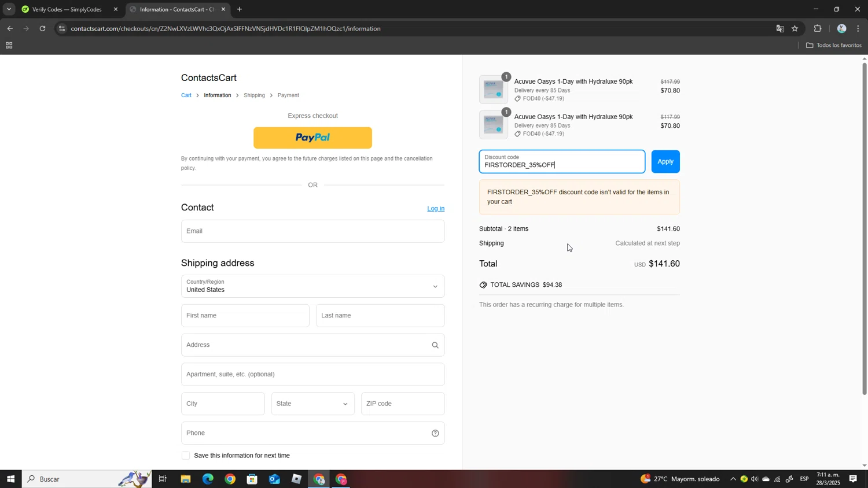The width and height of the screenshot is (868, 488).
Task: Check Save this information for next time
Action: click(x=186, y=456)
